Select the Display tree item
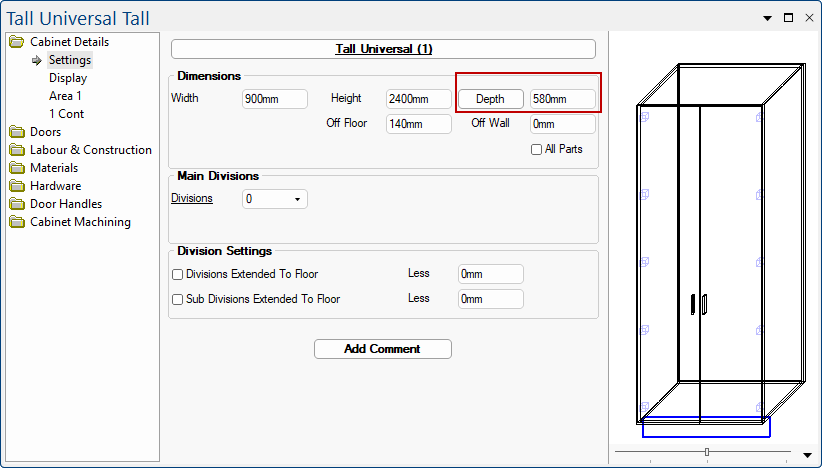This screenshot has width=822, height=468. click(x=68, y=78)
